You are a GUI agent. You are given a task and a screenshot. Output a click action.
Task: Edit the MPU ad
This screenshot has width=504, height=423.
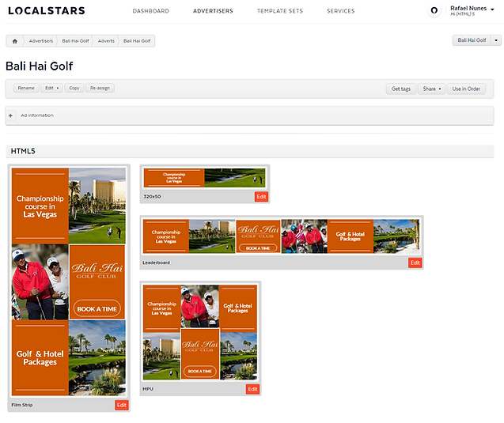tap(252, 389)
